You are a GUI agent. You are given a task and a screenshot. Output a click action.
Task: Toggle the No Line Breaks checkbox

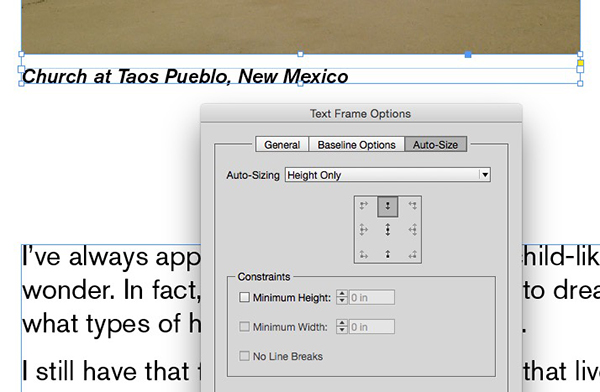244,356
